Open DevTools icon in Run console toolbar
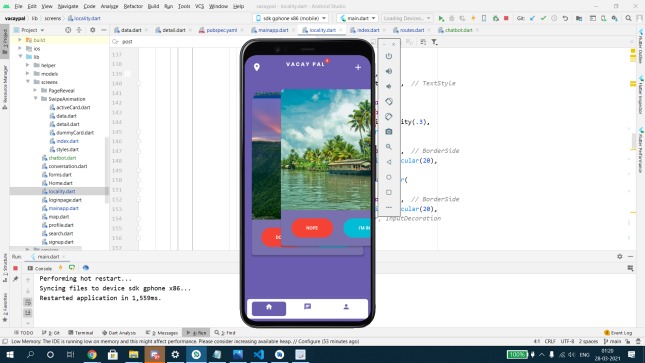645x363 pixels. (x=86, y=268)
